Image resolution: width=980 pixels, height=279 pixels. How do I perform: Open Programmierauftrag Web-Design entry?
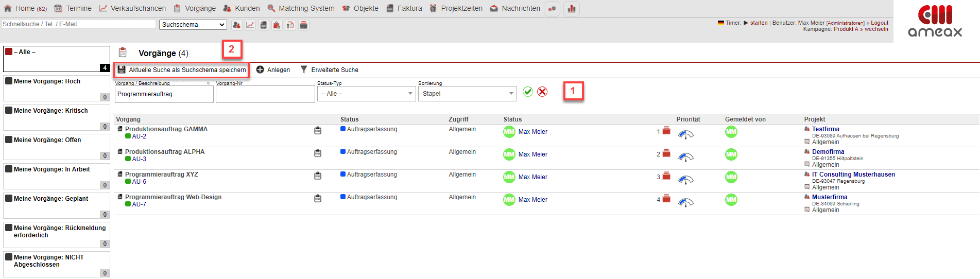coord(174,197)
